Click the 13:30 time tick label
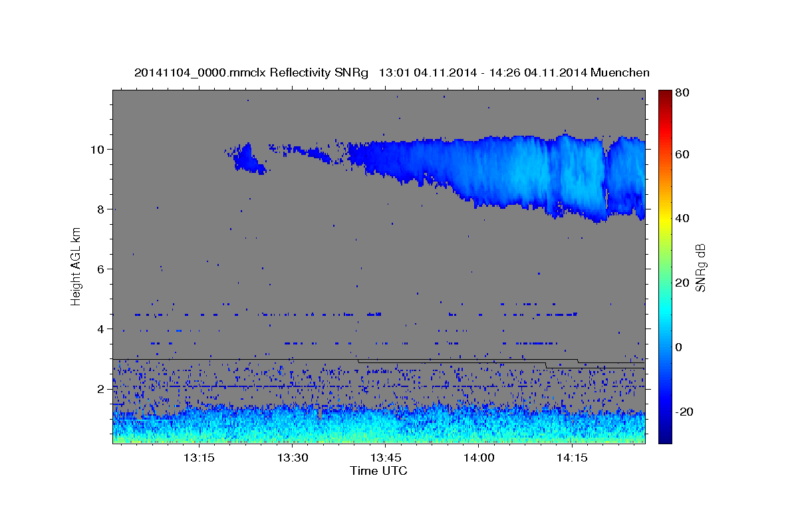The height and width of the screenshot is (532, 798). 291,458
